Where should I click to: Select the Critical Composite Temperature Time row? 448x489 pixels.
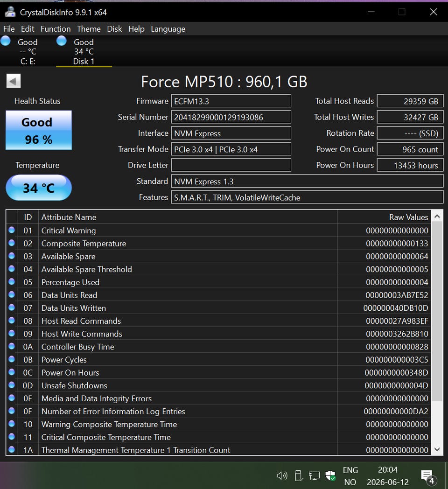click(x=218, y=437)
